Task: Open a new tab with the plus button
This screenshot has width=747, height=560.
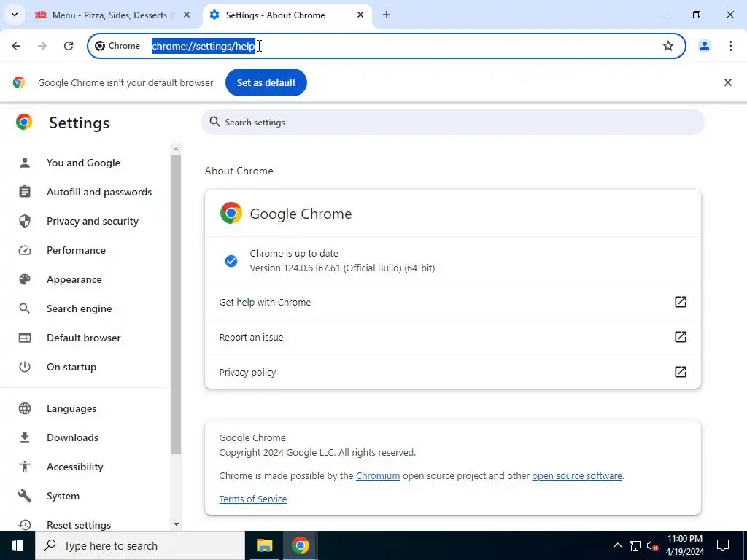Action: point(387,15)
